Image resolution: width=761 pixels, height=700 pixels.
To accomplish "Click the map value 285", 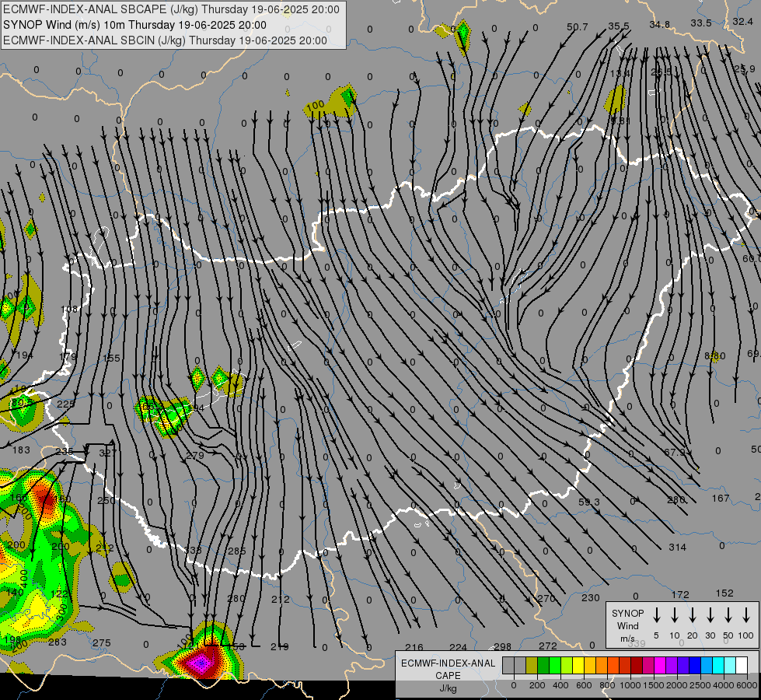I will tap(237, 551).
